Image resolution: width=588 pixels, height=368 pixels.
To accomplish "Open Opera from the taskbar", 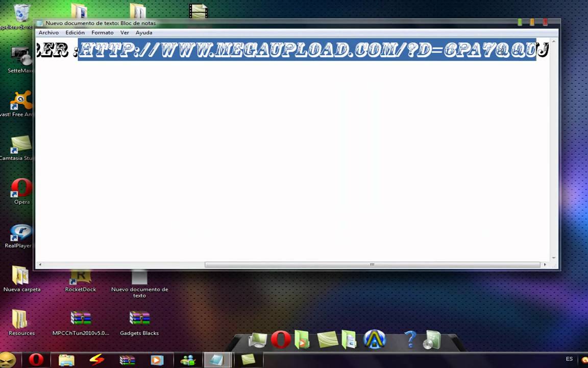I will tap(36, 360).
